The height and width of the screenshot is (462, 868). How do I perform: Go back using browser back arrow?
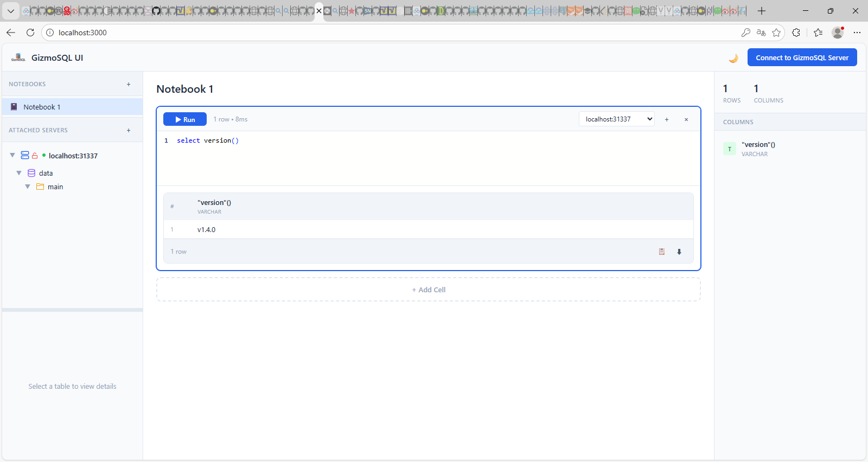[x=11, y=33]
